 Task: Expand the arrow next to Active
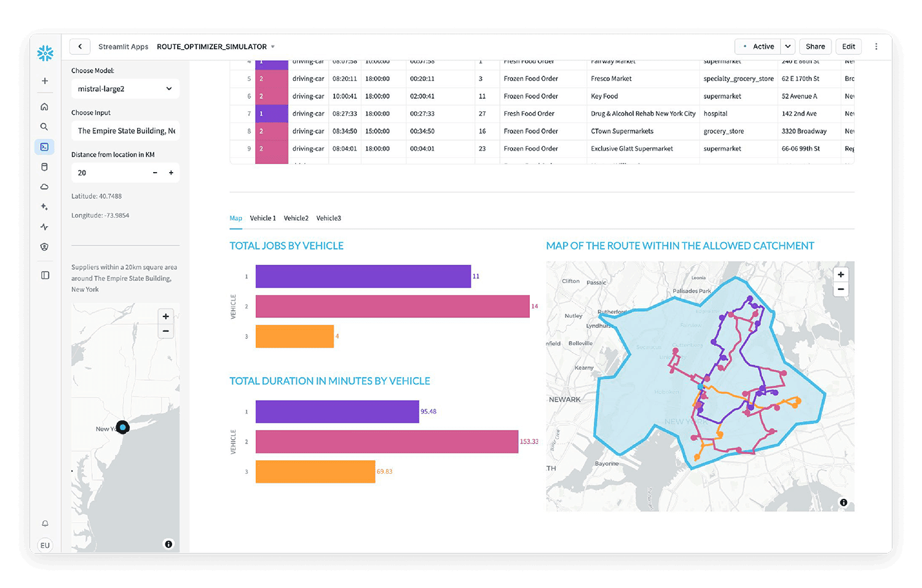(x=787, y=47)
